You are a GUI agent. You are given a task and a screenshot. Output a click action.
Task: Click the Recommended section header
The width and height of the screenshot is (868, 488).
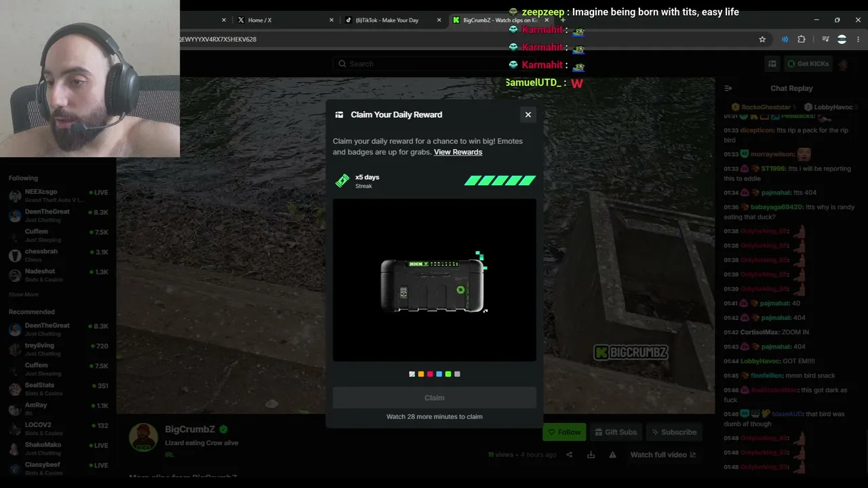32,312
